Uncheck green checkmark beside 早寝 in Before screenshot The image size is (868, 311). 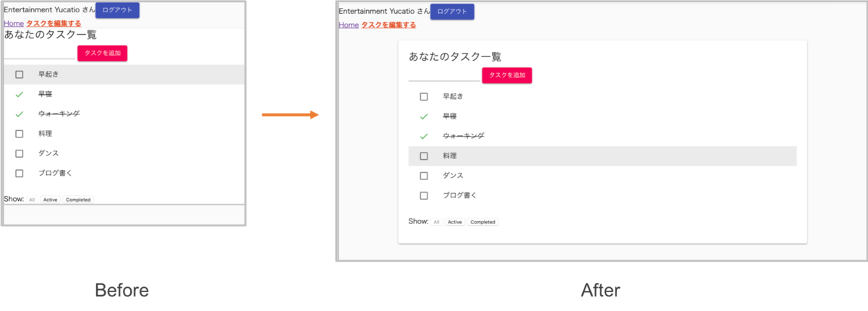click(x=20, y=94)
